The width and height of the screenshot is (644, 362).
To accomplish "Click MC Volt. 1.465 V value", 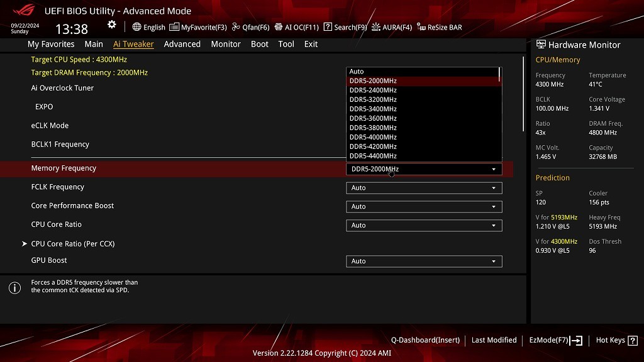I will point(545,156).
